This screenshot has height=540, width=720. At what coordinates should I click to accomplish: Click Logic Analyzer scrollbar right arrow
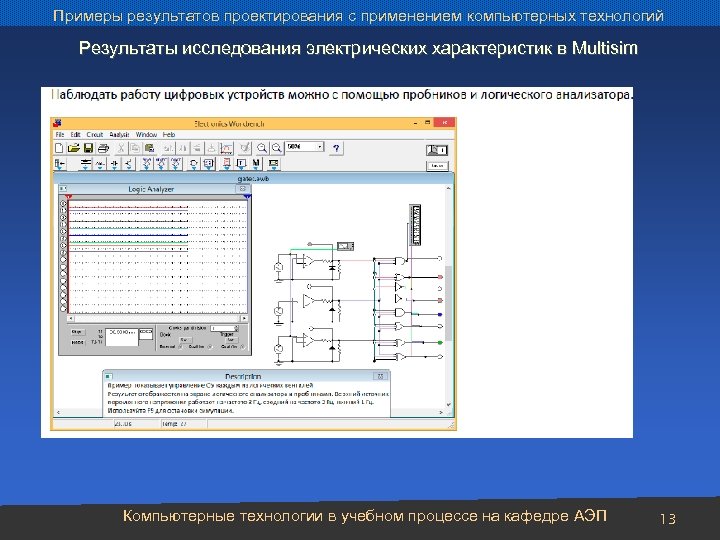[x=244, y=318]
